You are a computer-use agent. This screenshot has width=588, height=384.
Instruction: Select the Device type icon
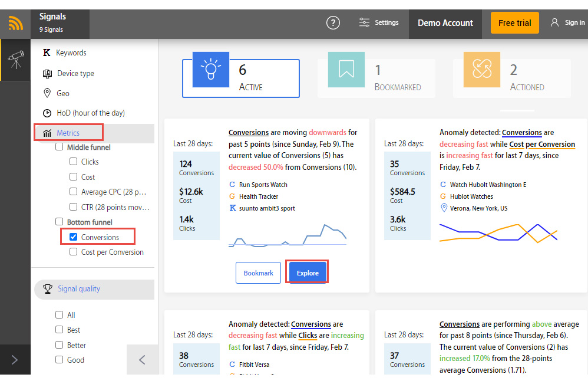[x=47, y=74]
